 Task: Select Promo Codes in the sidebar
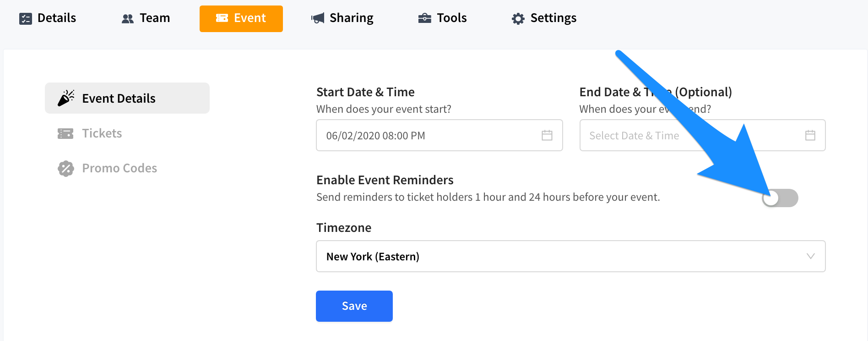click(x=119, y=168)
